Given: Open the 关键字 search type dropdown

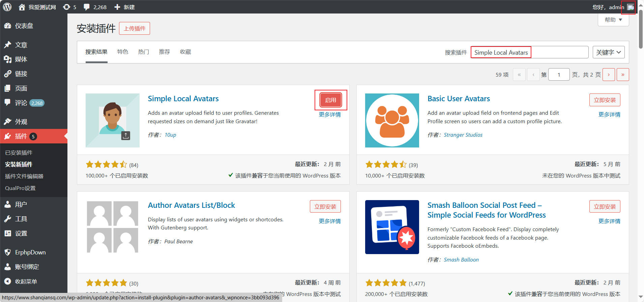Looking at the screenshot, I should coord(609,52).
